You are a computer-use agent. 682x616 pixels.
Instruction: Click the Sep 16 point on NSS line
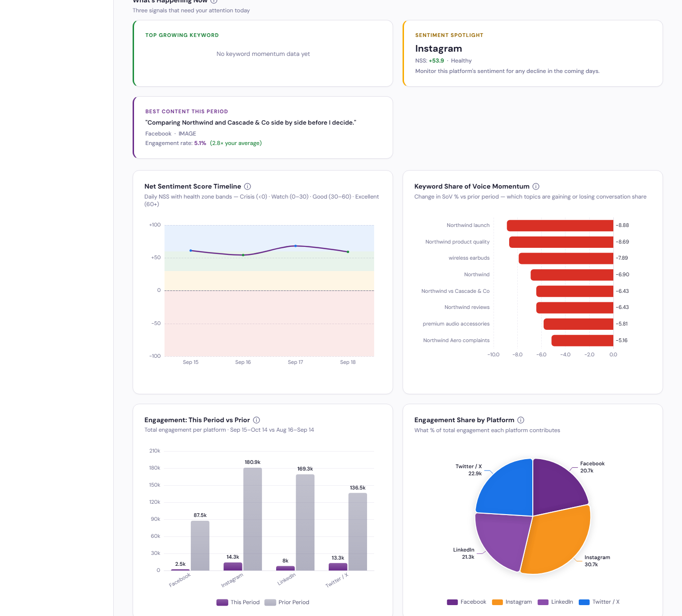tap(243, 255)
